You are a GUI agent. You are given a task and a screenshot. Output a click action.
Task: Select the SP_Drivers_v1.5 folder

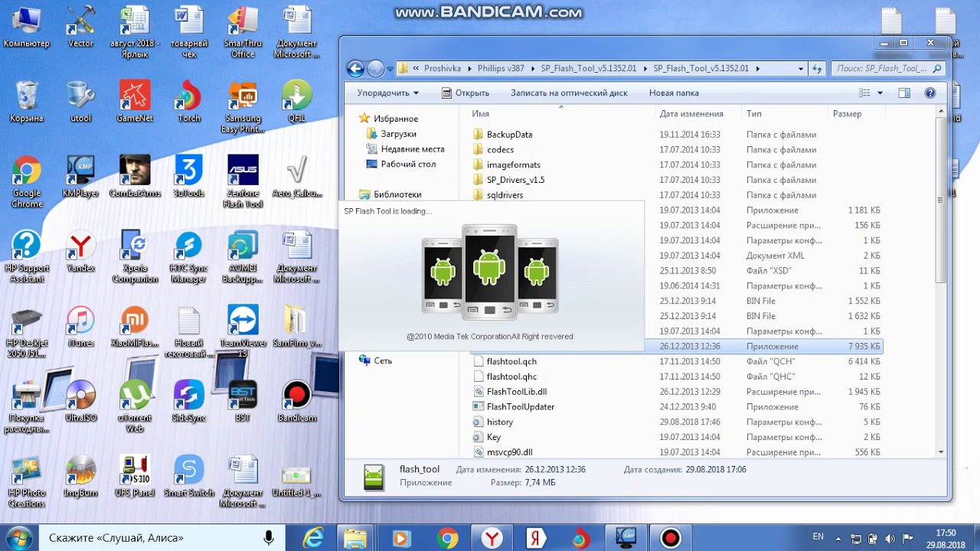coord(515,180)
